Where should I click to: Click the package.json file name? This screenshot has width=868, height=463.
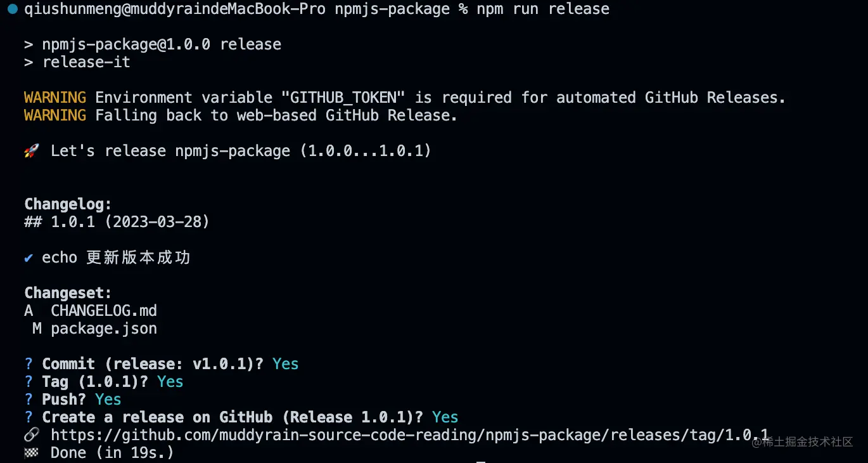pyautogui.click(x=104, y=329)
